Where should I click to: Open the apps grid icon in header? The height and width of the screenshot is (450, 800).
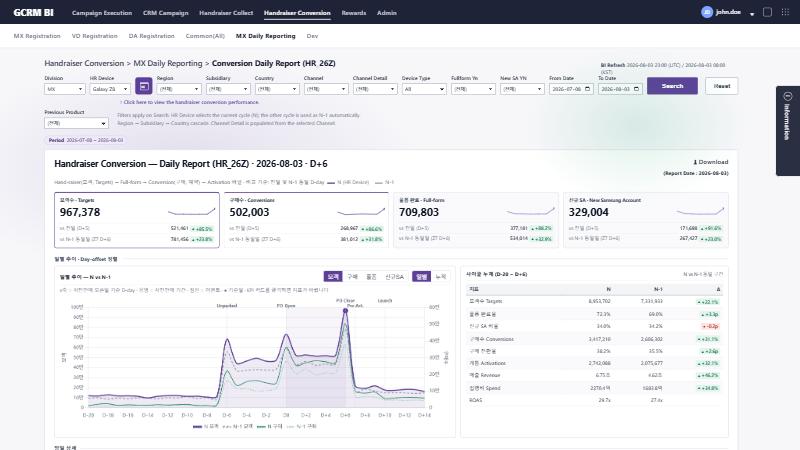785,12
